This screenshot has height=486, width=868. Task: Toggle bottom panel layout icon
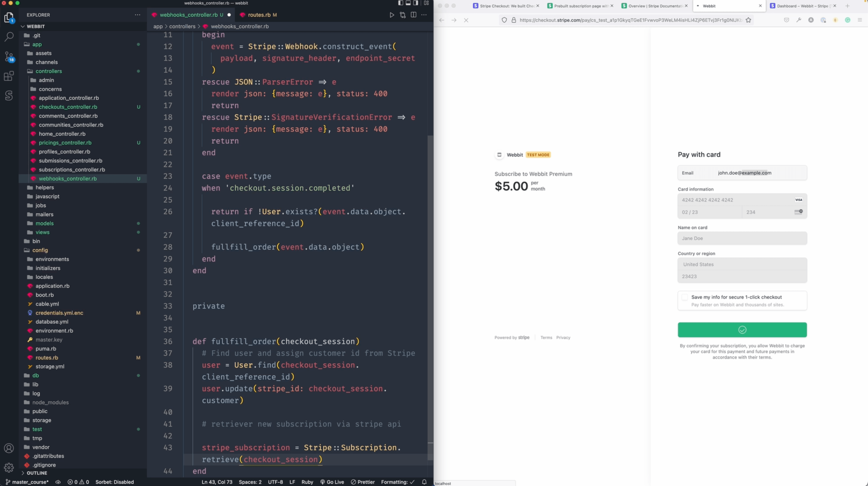pos(408,3)
